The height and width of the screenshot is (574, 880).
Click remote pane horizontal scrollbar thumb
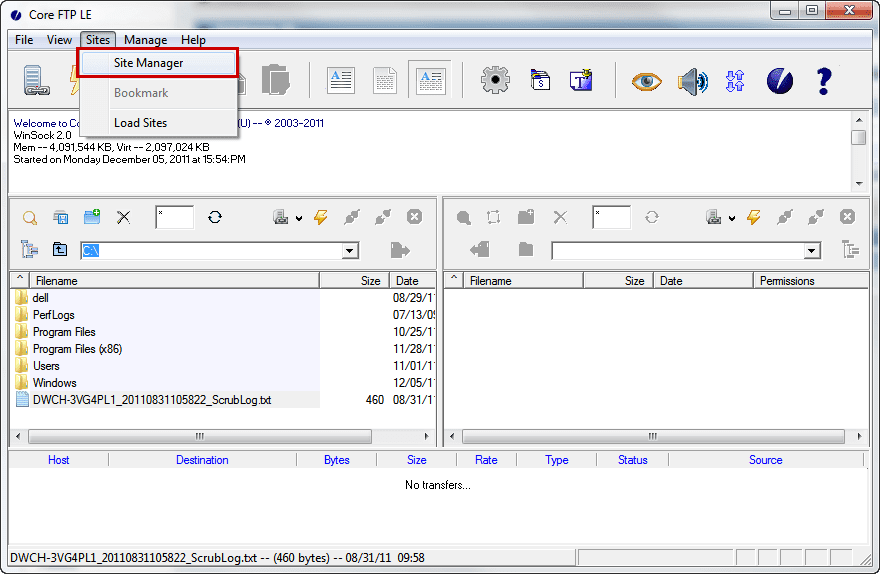[x=653, y=436]
